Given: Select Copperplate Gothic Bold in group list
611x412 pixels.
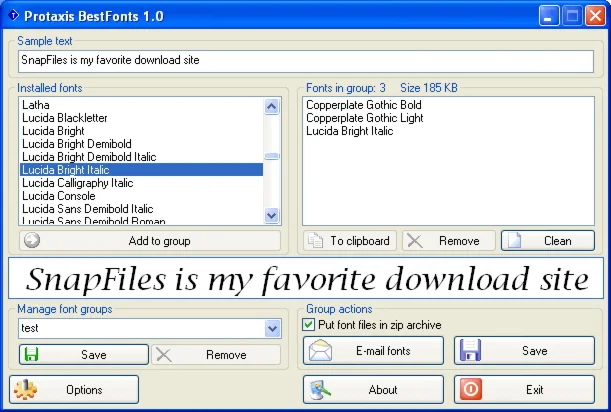Looking at the screenshot, I should click(448, 105).
